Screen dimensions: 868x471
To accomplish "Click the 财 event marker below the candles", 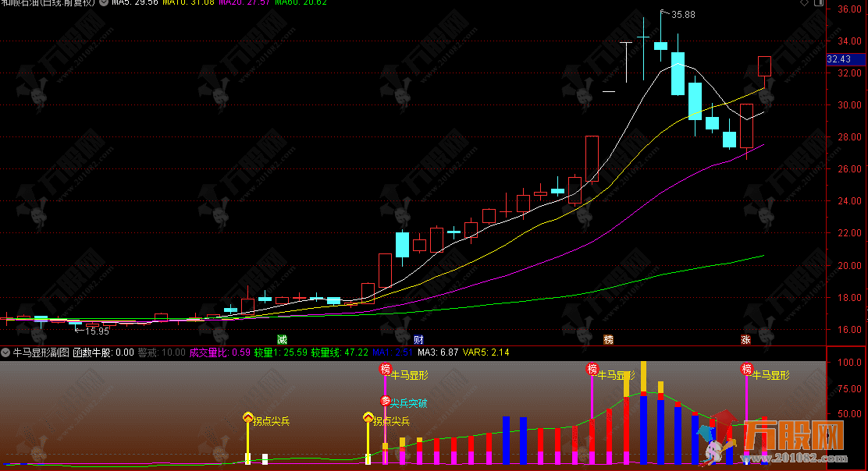I will point(419,340).
